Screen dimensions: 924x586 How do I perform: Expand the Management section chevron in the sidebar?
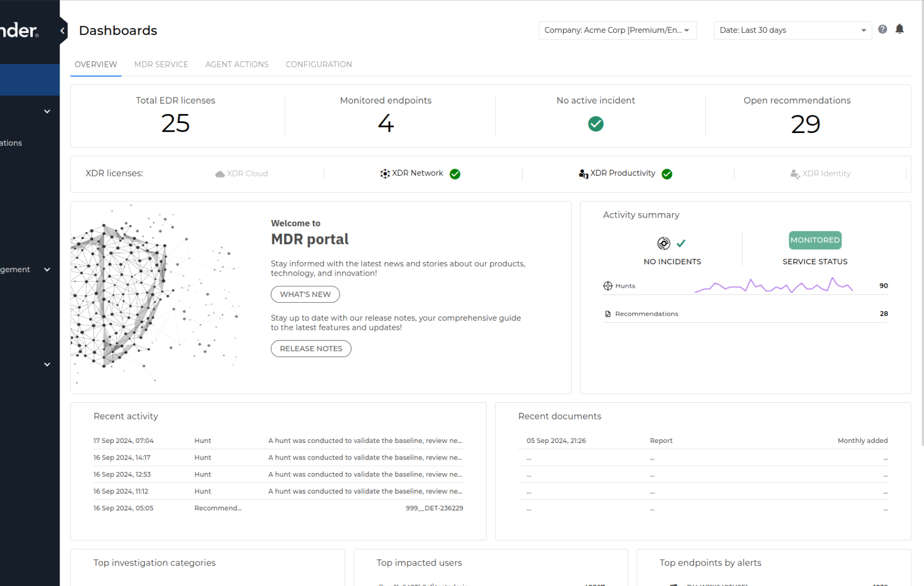[x=47, y=269]
